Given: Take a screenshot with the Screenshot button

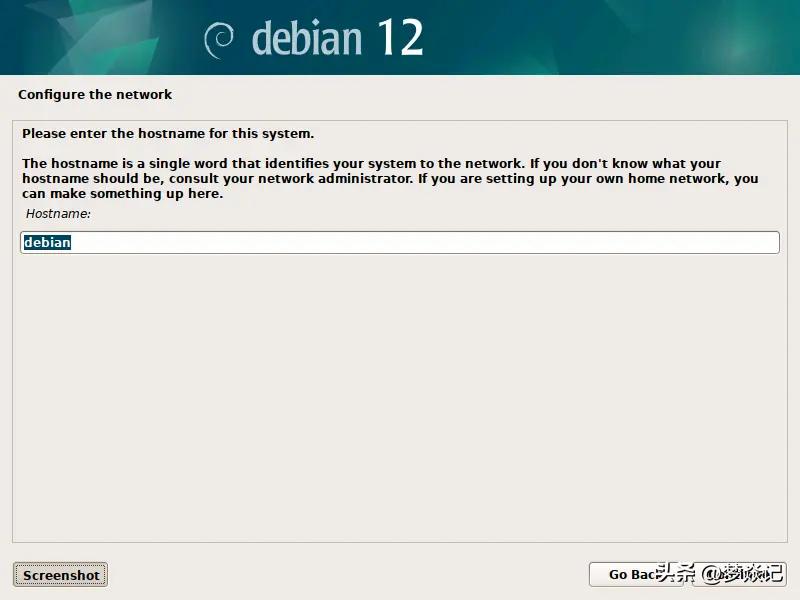Looking at the screenshot, I should (x=60, y=575).
